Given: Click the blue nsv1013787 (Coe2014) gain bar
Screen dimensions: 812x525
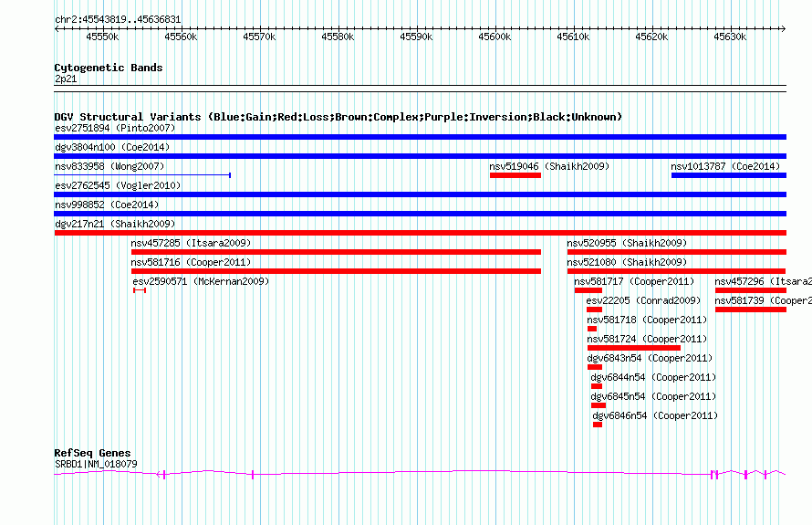Looking at the screenshot, I should pyautogui.click(x=729, y=175).
